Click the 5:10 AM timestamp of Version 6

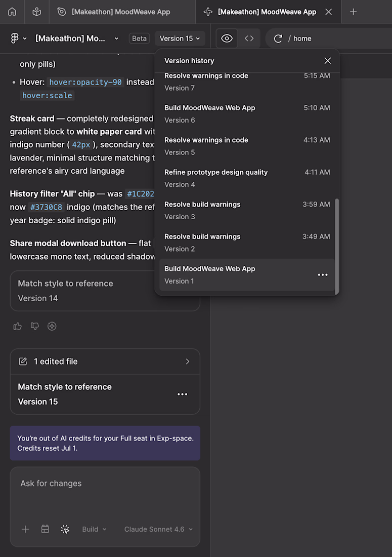pyautogui.click(x=317, y=108)
